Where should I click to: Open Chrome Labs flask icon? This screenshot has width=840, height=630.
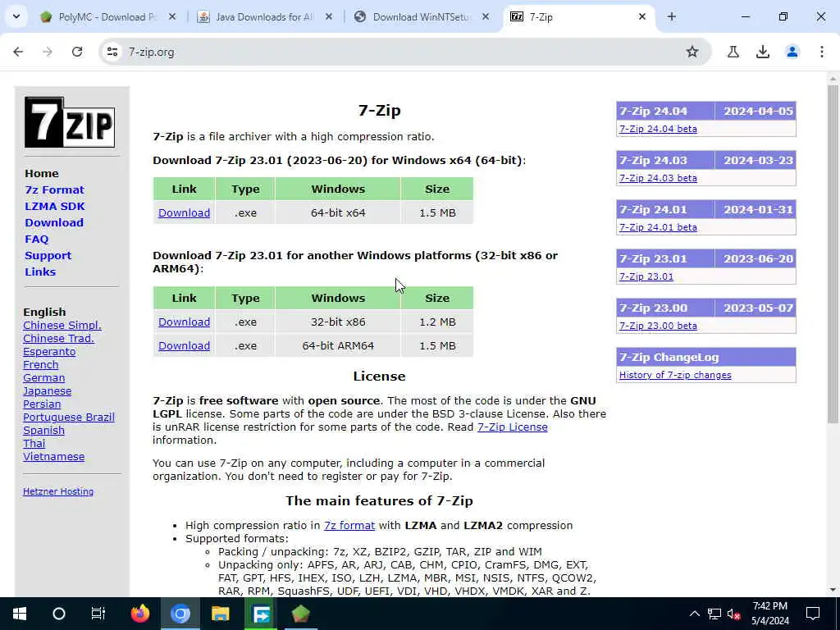coord(733,52)
